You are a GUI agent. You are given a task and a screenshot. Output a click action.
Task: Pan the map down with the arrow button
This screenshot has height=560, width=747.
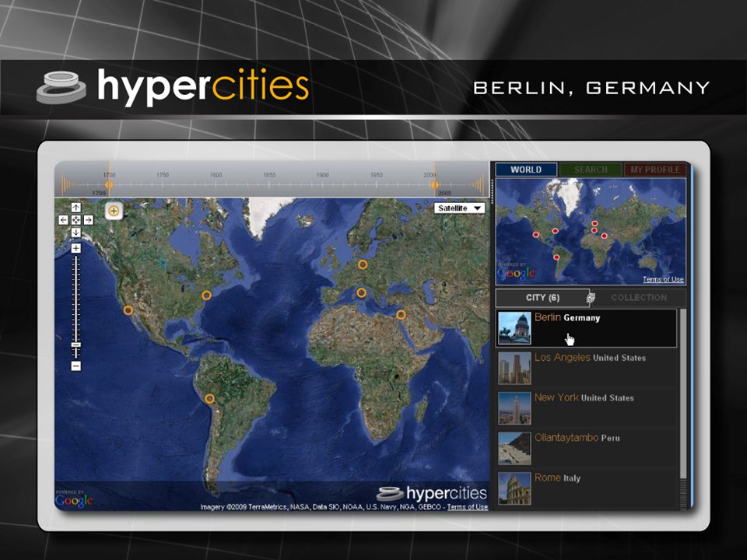coord(75,233)
